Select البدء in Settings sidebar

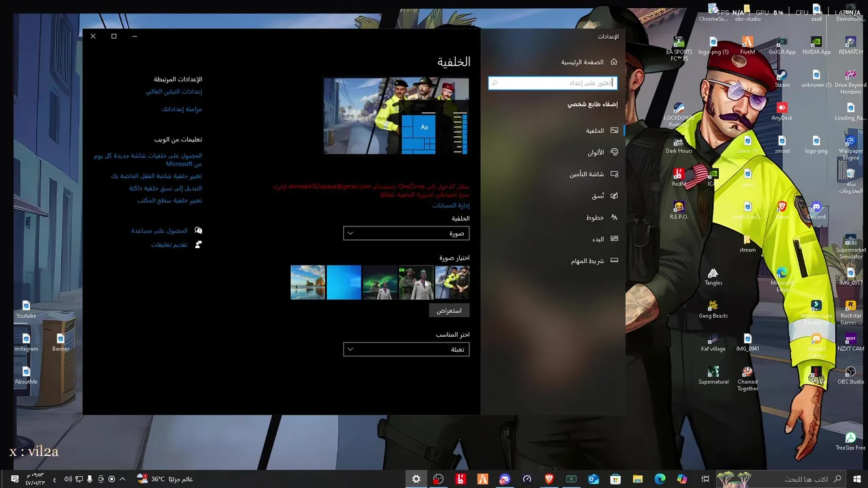click(x=553, y=239)
